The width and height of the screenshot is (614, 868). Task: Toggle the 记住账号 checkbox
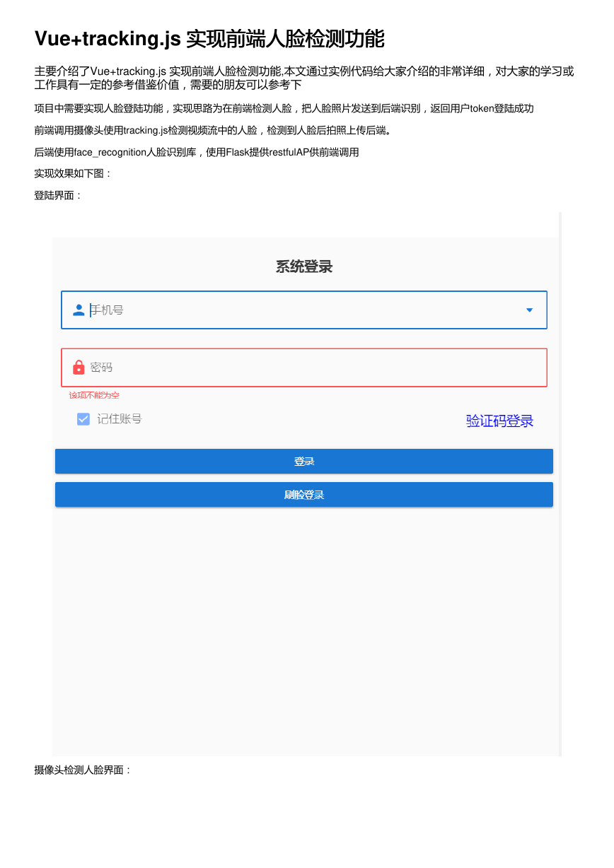(83, 419)
